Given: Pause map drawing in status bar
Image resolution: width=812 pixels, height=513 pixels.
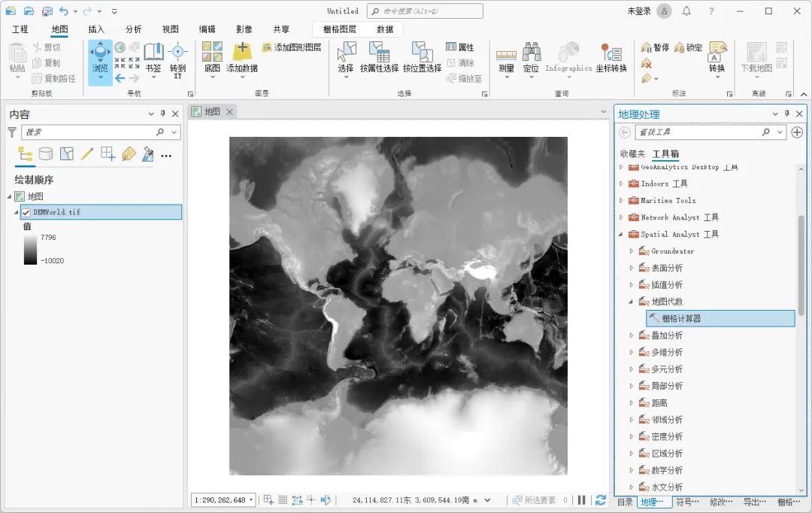Looking at the screenshot, I should tap(581, 500).
